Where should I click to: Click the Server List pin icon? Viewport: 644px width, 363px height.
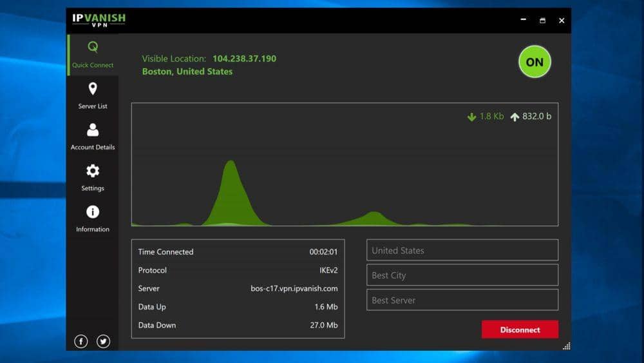[93, 89]
